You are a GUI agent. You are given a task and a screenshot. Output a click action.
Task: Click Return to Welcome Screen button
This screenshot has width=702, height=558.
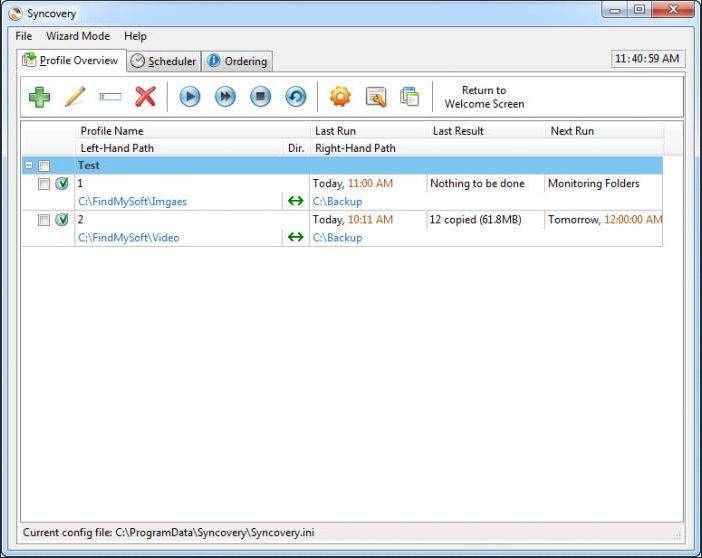point(484,97)
